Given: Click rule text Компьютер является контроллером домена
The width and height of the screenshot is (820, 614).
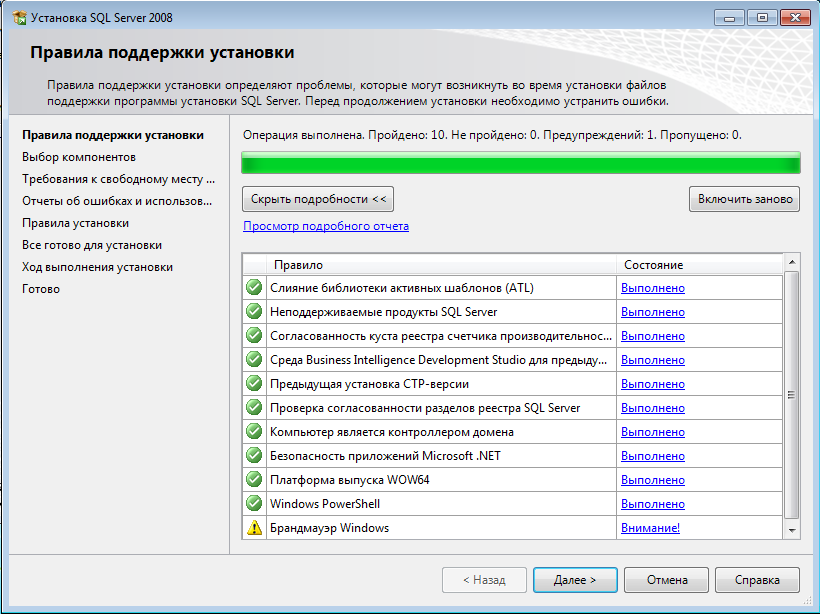Looking at the screenshot, I should point(392,432).
